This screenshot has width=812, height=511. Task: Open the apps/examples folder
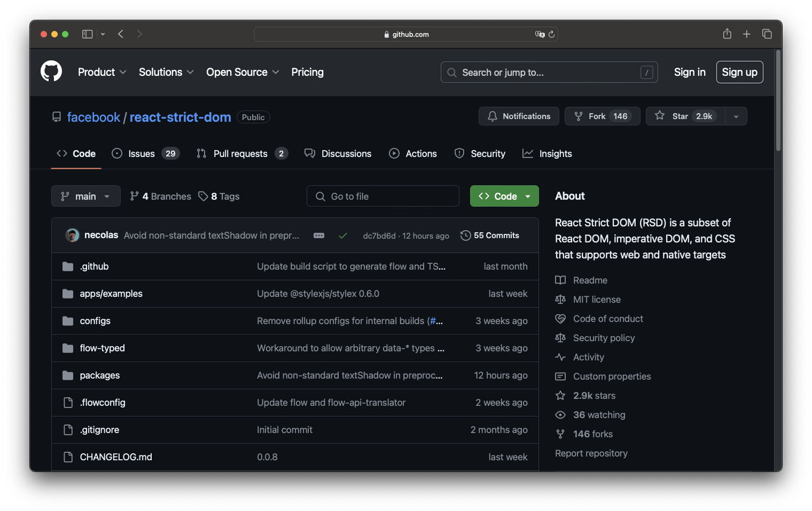[111, 294]
